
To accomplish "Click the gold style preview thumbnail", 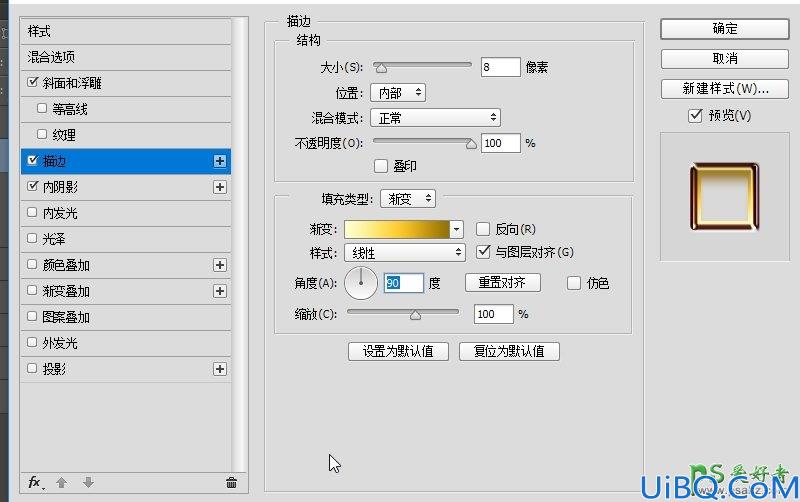I will coord(724,196).
